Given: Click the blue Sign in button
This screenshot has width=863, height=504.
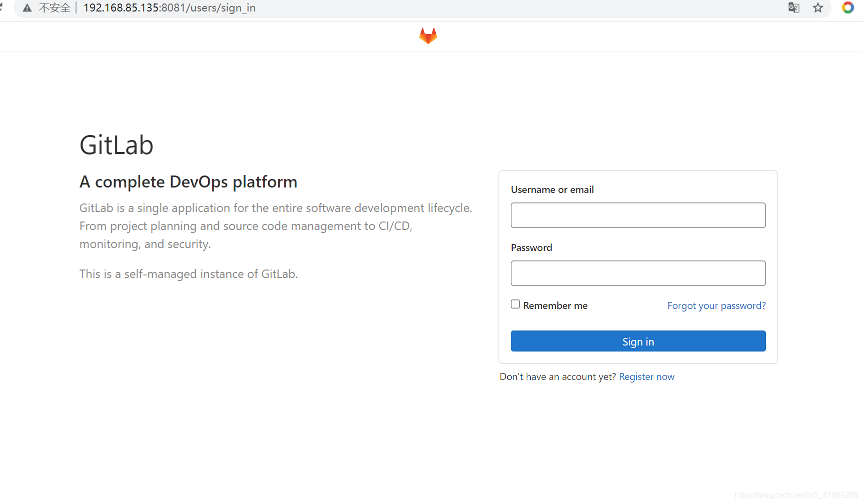Looking at the screenshot, I should (x=638, y=341).
